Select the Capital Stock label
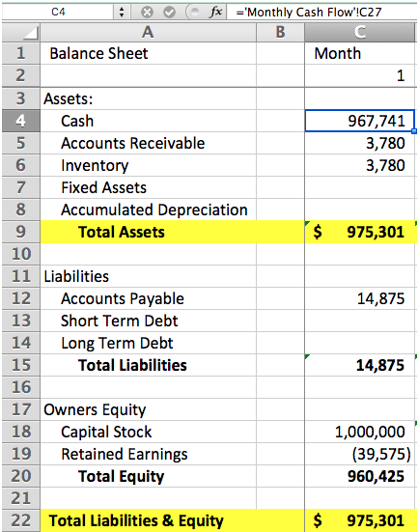 (148, 432)
